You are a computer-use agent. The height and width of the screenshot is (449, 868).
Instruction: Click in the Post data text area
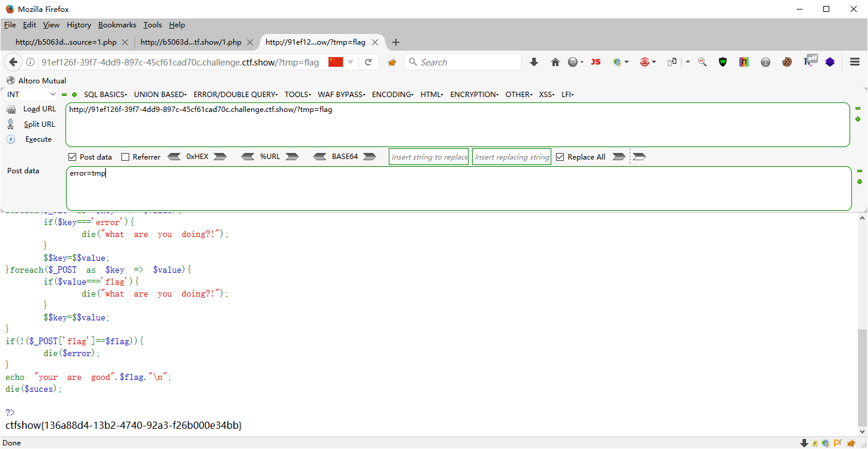[x=458, y=188]
